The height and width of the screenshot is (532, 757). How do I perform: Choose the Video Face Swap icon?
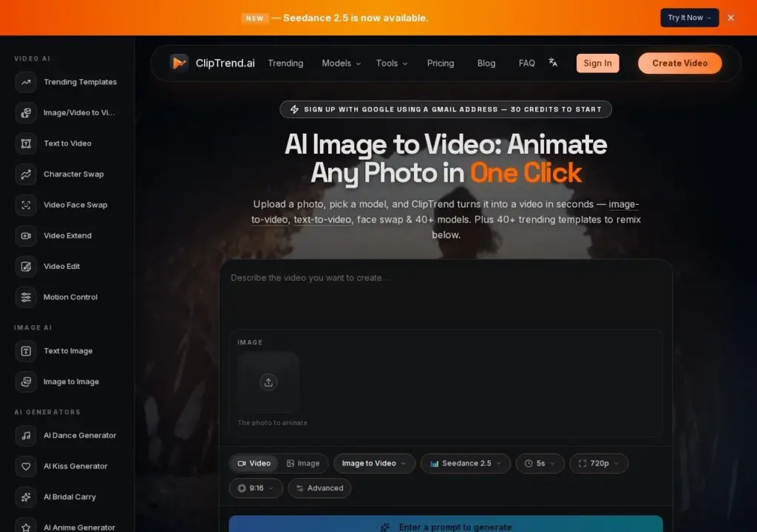coord(26,205)
